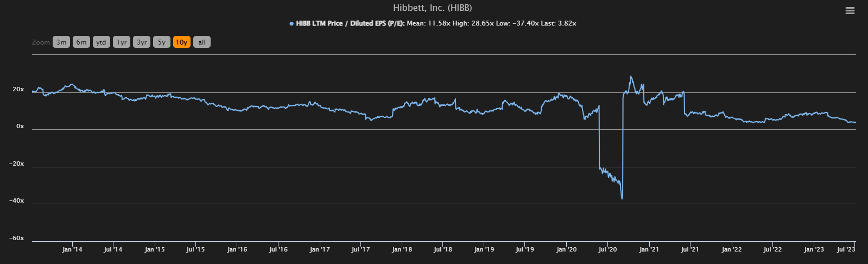The width and height of the screenshot is (868, 264).
Task: Click the Jul '19 x-axis label
Action: pyautogui.click(x=525, y=249)
